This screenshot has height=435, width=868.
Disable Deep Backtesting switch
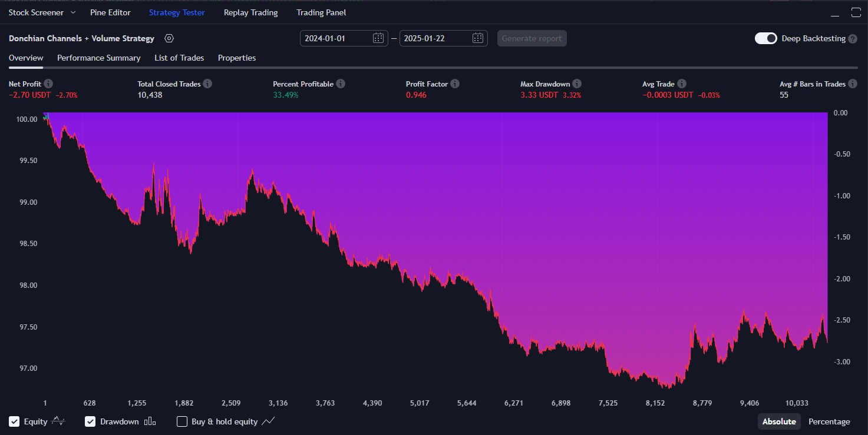(766, 38)
